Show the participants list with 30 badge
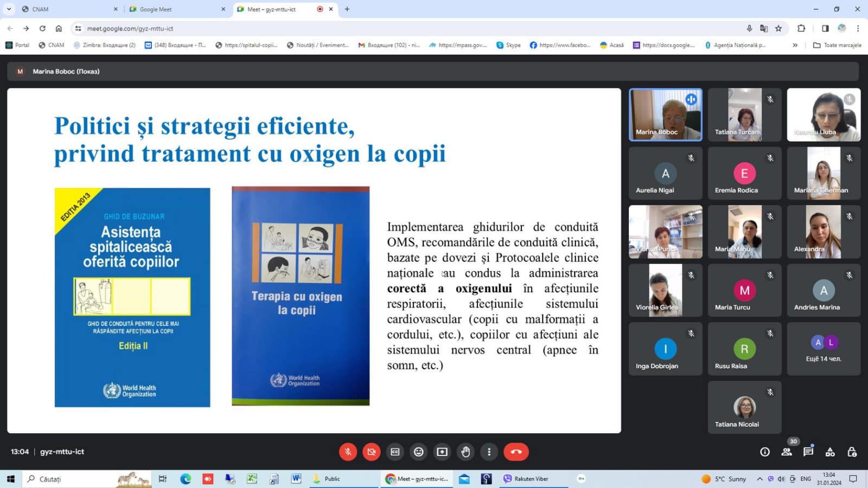Screen dimensions: 868x488 [787, 452]
